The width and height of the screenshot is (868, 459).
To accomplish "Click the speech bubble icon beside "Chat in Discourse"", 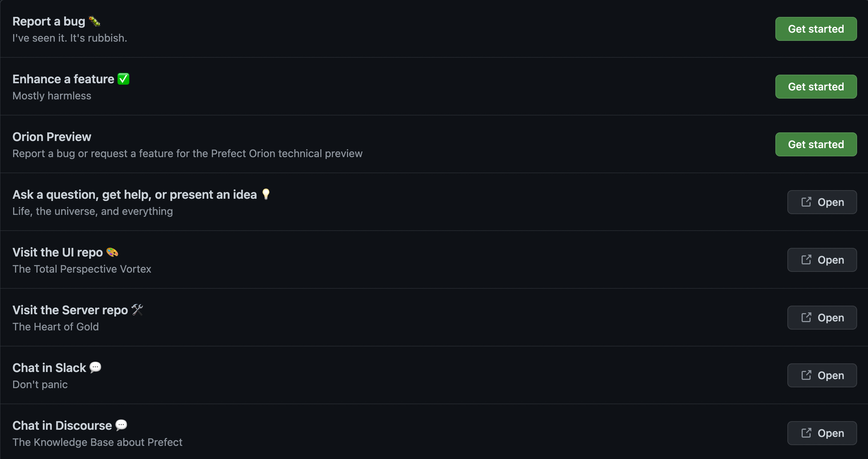I will (120, 425).
